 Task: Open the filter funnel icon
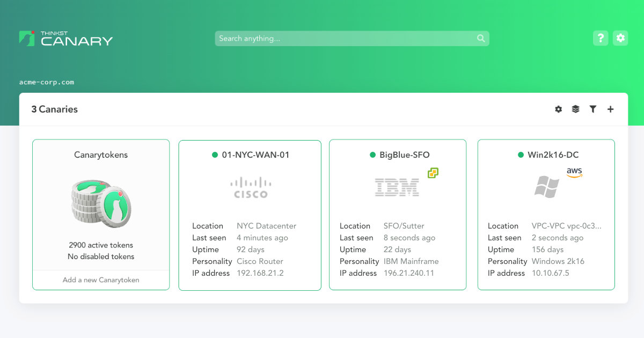[593, 109]
